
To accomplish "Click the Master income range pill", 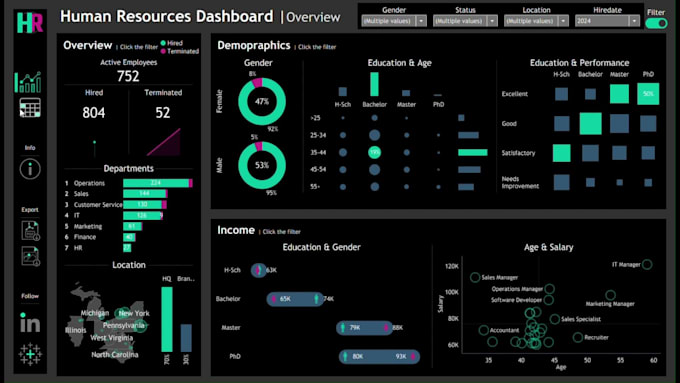I will (x=364, y=327).
